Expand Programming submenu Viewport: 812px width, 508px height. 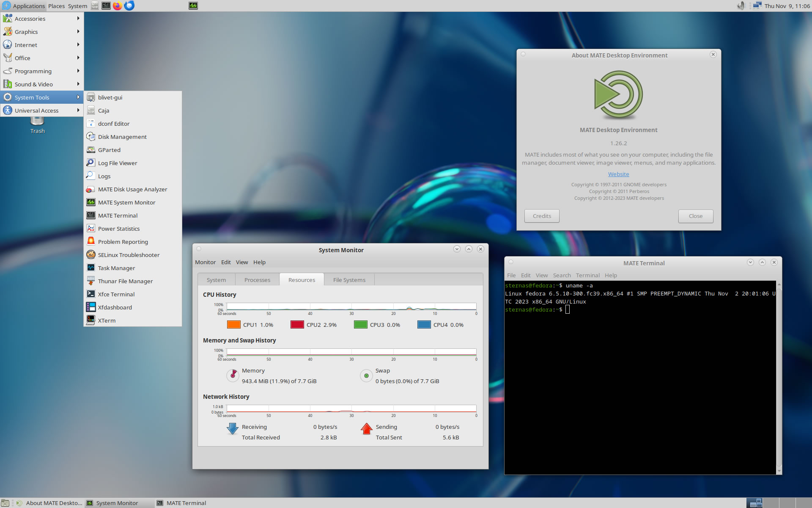tap(42, 71)
